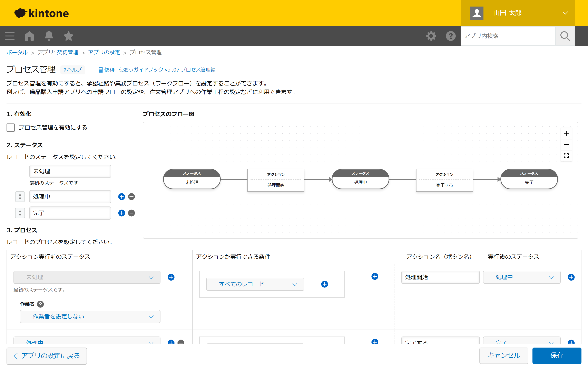
Task: Edit the 処理開始 action name field
Action: click(x=440, y=277)
